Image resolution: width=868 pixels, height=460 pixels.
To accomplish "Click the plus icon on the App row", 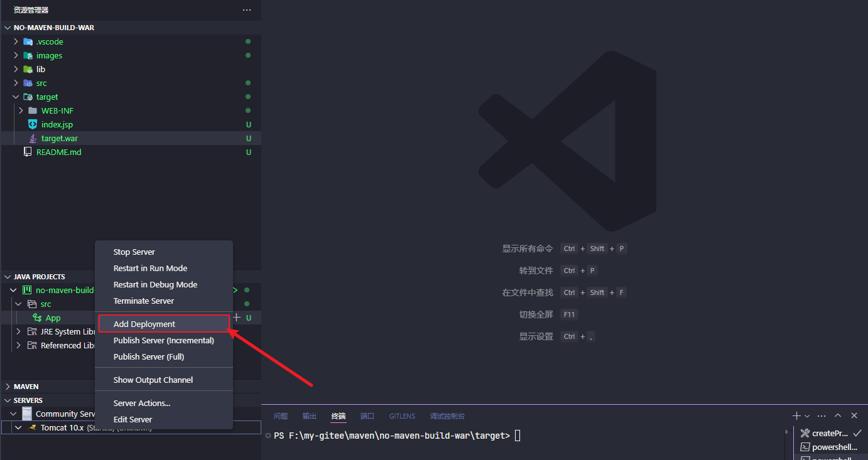I will (x=237, y=318).
